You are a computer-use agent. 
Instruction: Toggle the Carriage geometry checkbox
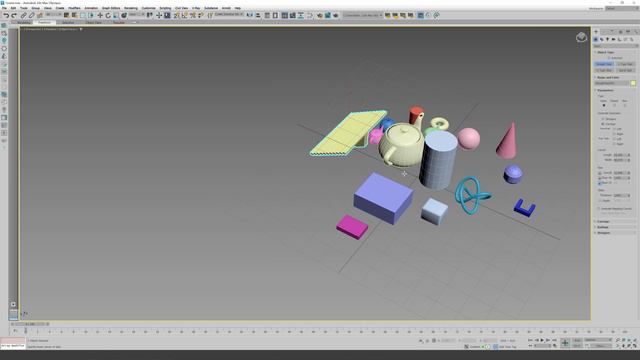pyautogui.click(x=603, y=124)
